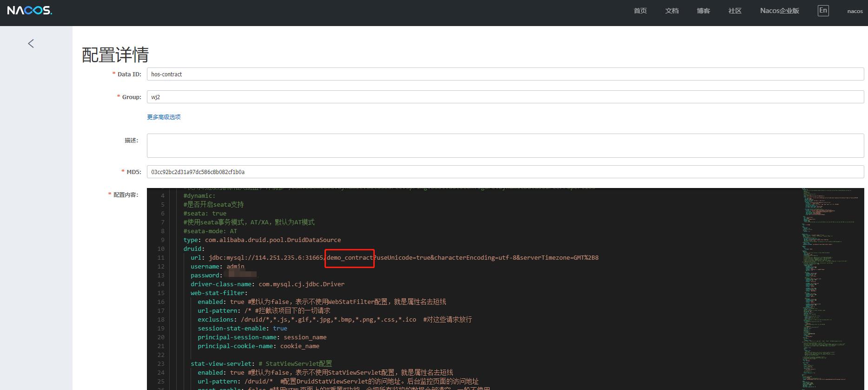Open the nacos user menu

[855, 11]
